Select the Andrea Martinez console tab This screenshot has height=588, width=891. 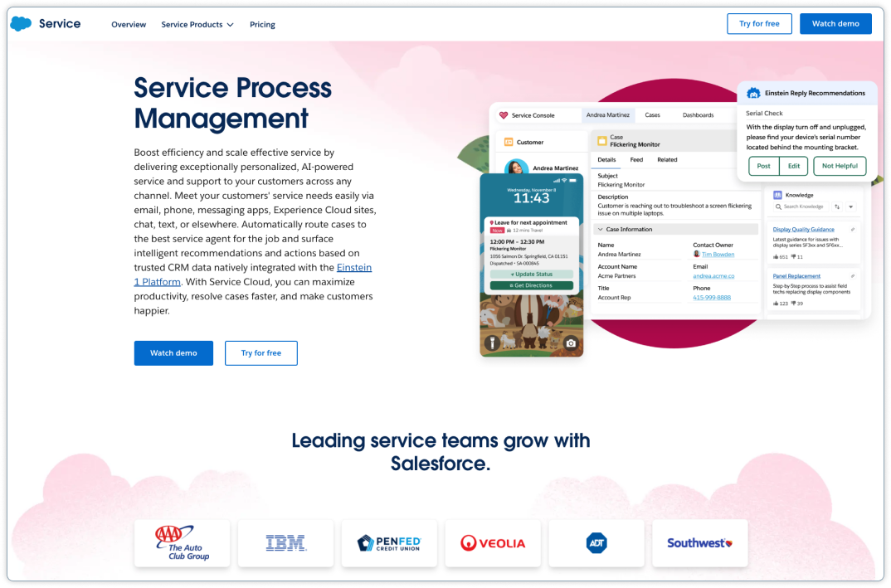click(x=607, y=114)
